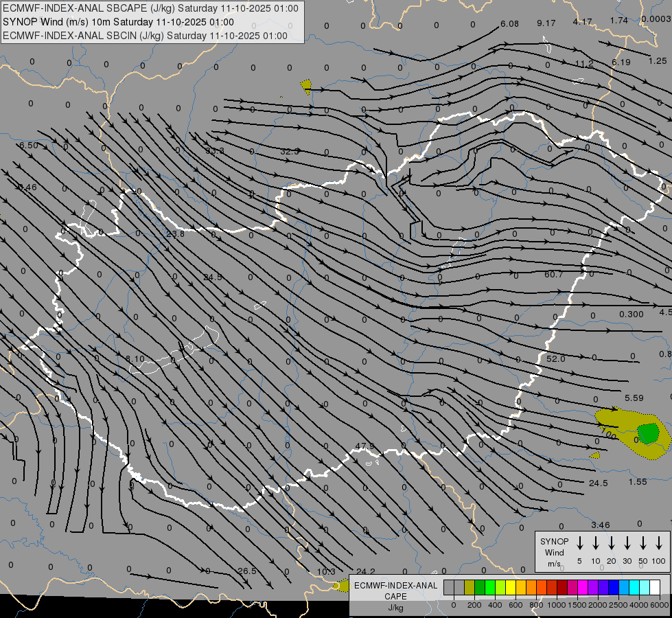
Task: Click the map value '8.10'
Action: pyautogui.click(x=135, y=358)
